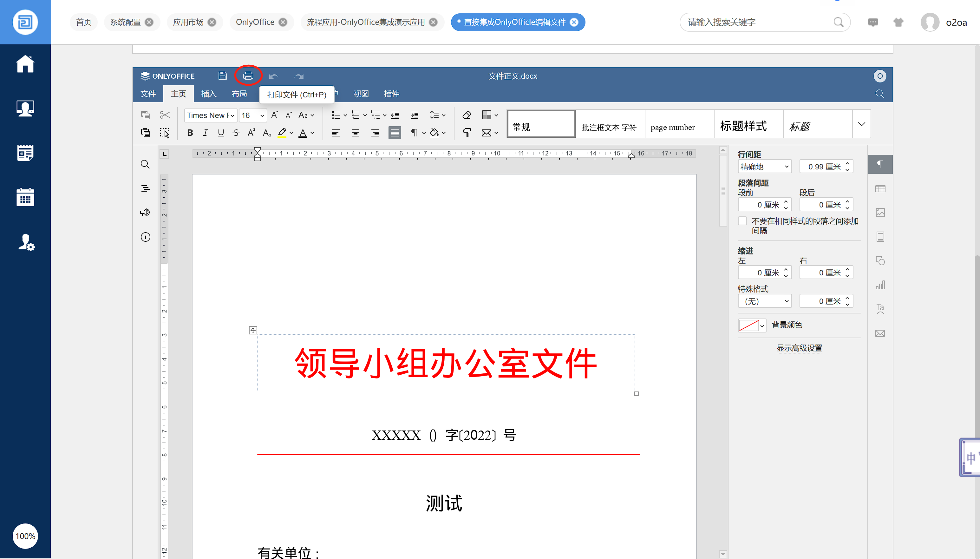The height and width of the screenshot is (559, 980).
Task: Apply strikethrough formatting
Action: tap(236, 133)
